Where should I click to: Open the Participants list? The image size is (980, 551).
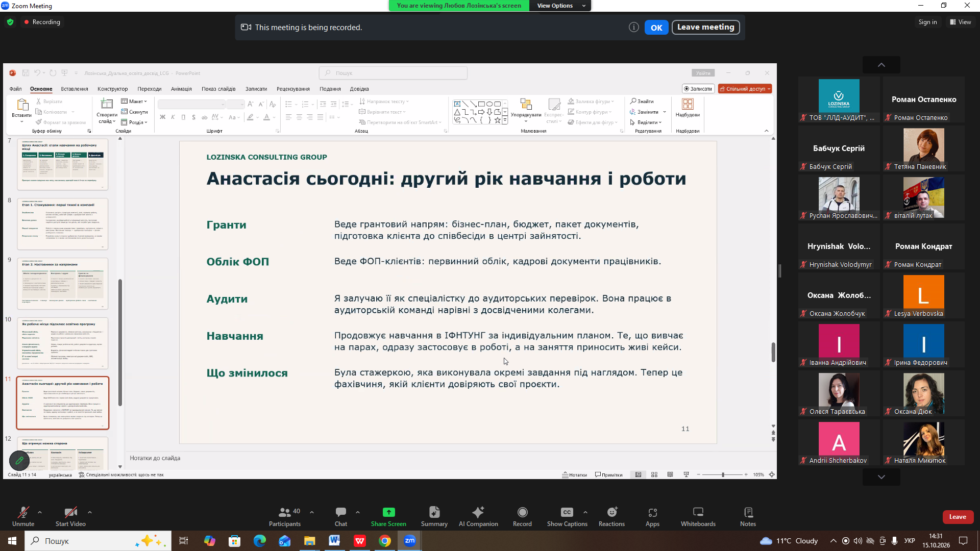point(285,516)
